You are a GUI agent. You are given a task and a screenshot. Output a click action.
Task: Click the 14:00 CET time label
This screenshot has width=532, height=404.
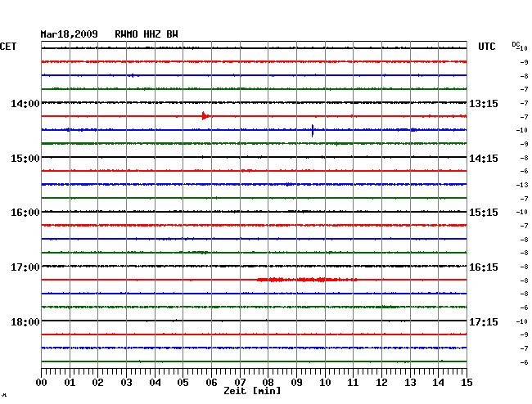tap(25, 104)
